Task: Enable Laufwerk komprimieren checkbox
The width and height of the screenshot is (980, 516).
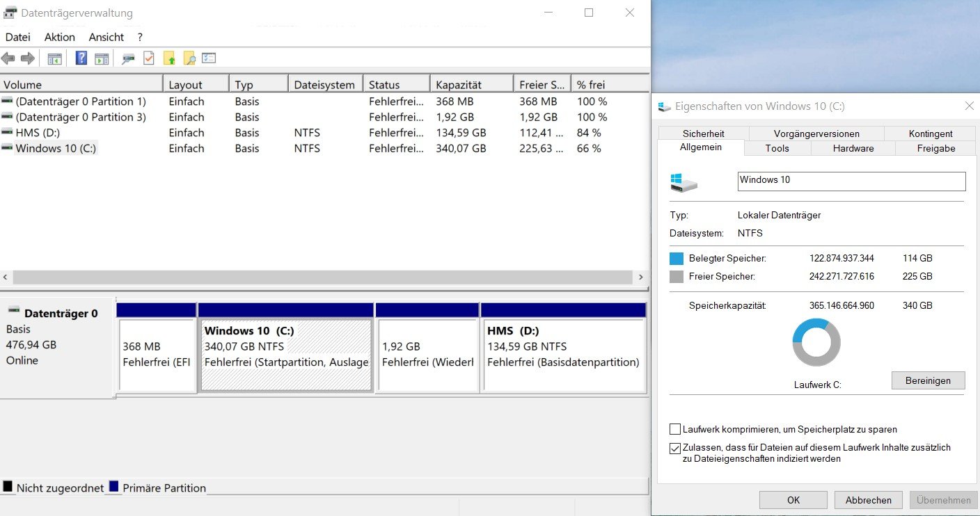Action: pos(674,429)
